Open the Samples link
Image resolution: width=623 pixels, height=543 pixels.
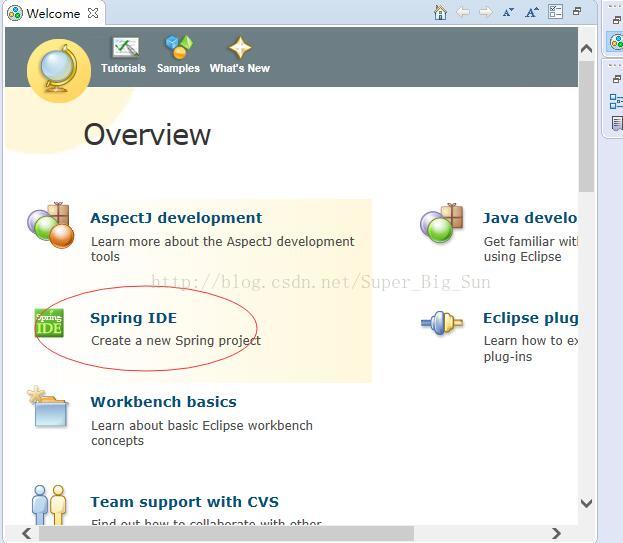click(x=178, y=68)
